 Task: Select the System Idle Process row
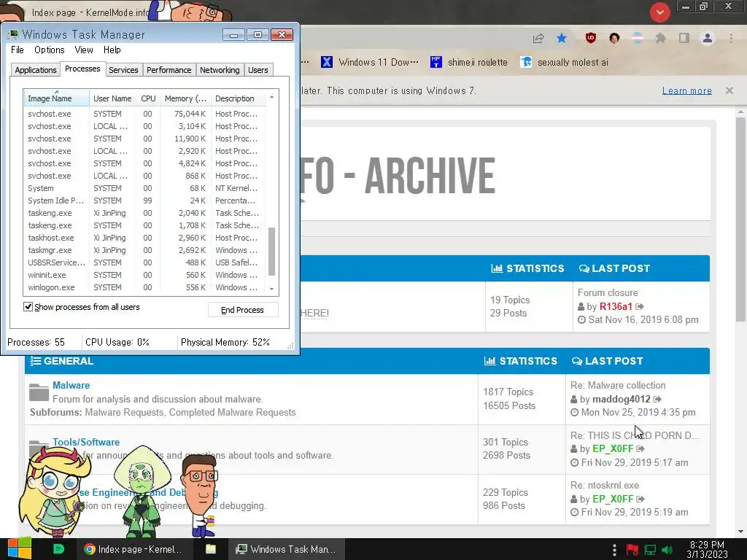145,201
